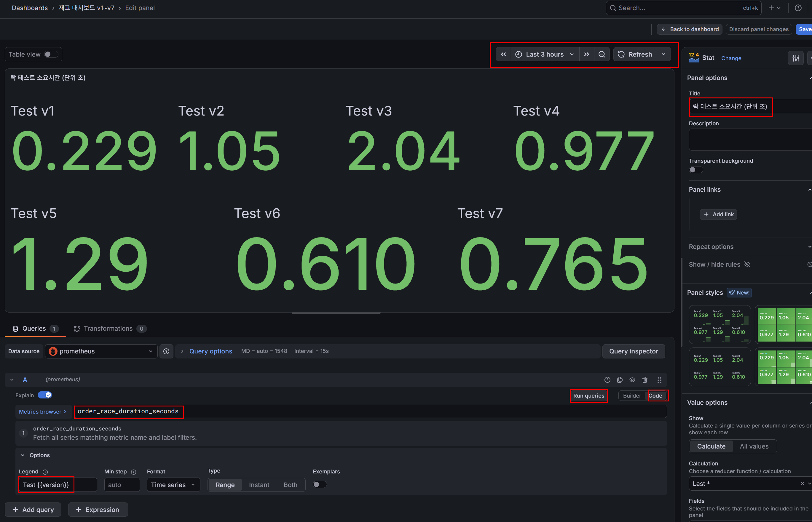Shift time range forward with double-right arrows

[x=586, y=54]
